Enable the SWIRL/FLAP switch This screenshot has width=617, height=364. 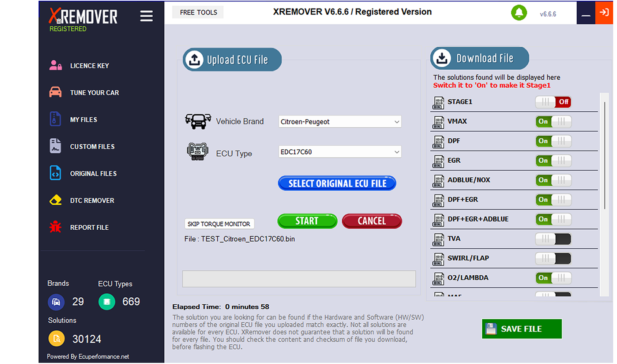pos(553,259)
